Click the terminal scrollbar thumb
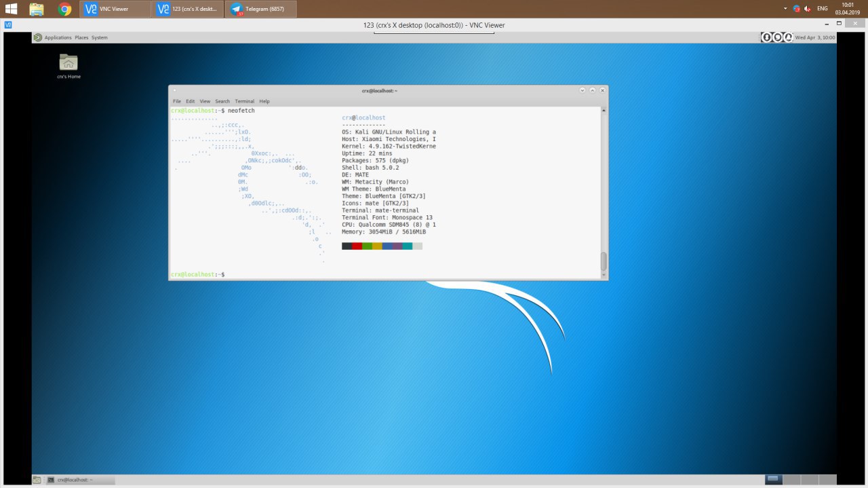The height and width of the screenshot is (488, 868). (x=604, y=261)
